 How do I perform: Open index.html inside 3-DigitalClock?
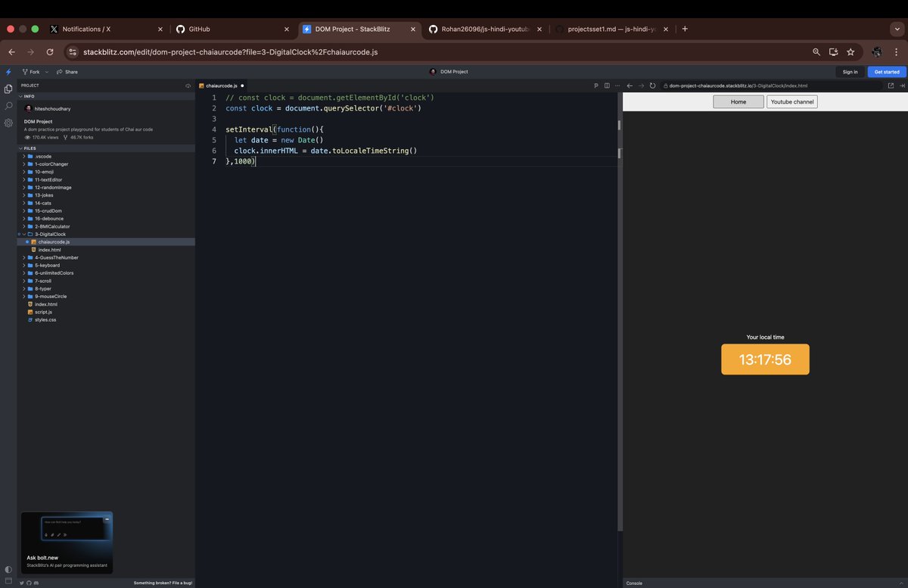click(x=49, y=250)
